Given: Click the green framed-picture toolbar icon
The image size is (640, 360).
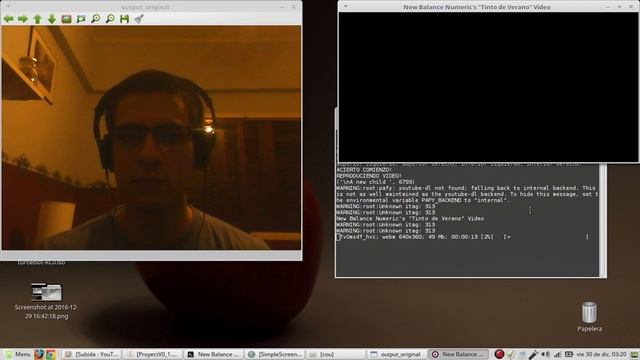Looking at the screenshot, I should click(x=81, y=19).
